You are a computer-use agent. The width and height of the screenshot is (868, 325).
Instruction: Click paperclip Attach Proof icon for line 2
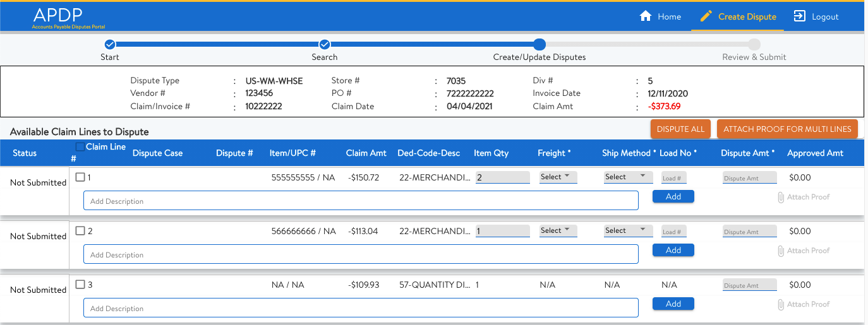tap(781, 251)
